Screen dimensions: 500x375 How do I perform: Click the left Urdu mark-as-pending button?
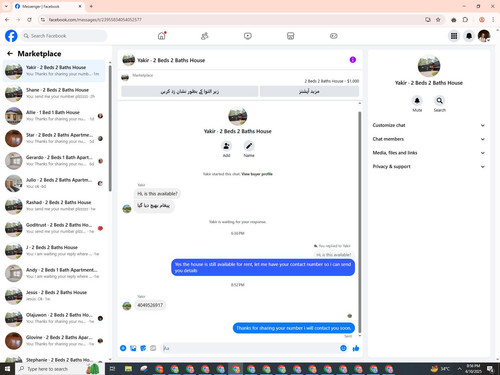pyautogui.click(x=190, y=91)
